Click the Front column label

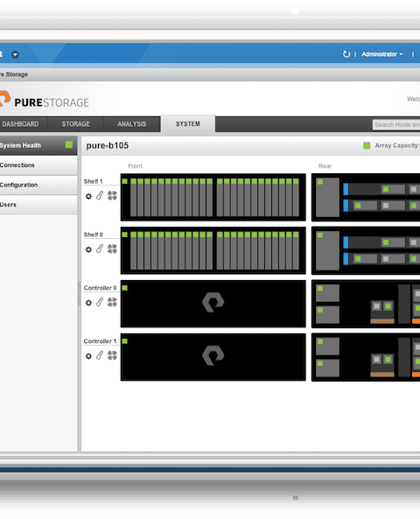pos(135,166)
